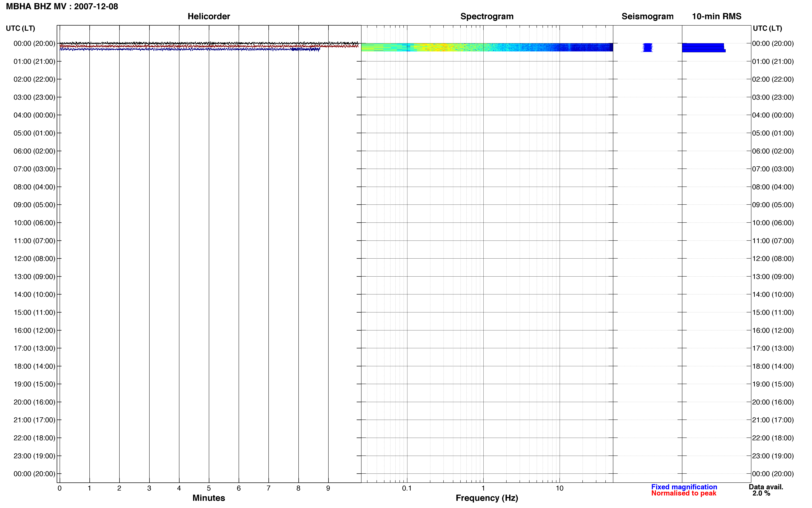Click the plot title MBHA BHZ MV : 2007-12-08
This screenshot has height=508, width=812.
coord(62,7)
